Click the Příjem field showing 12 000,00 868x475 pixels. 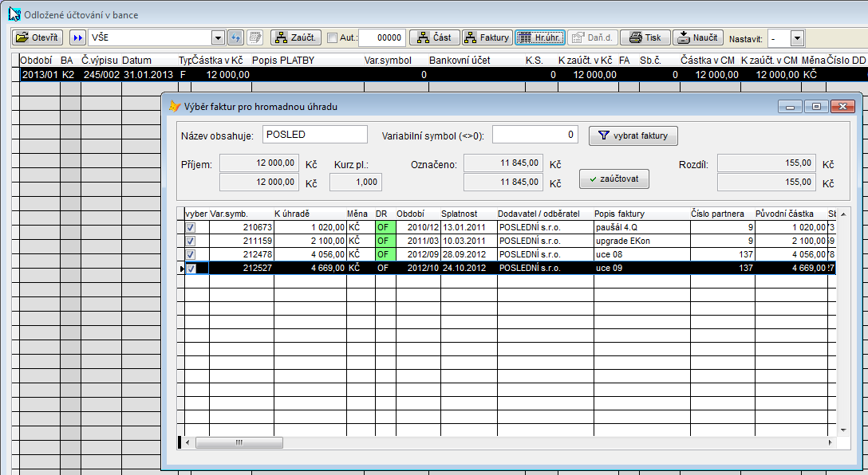click(x=259, y=163)
